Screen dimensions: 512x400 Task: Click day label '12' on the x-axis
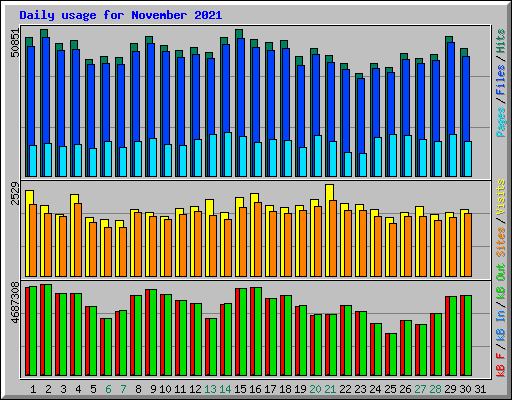tap(195, 389)
